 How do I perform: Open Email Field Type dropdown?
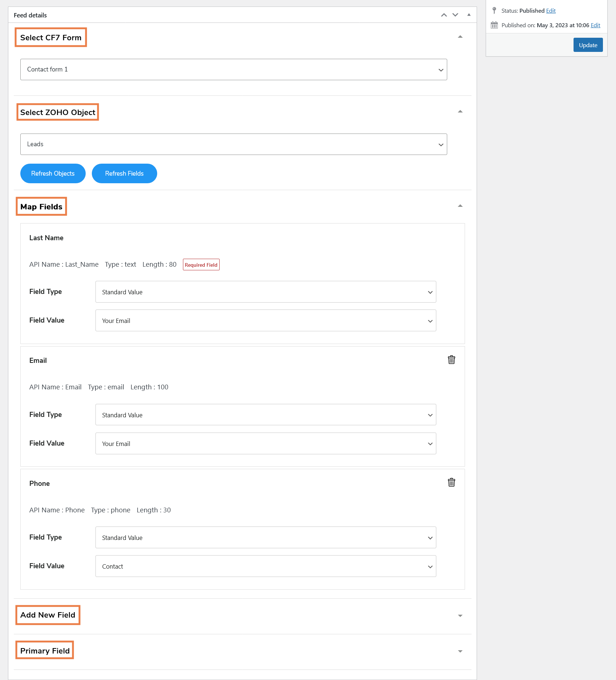[266, 415]
